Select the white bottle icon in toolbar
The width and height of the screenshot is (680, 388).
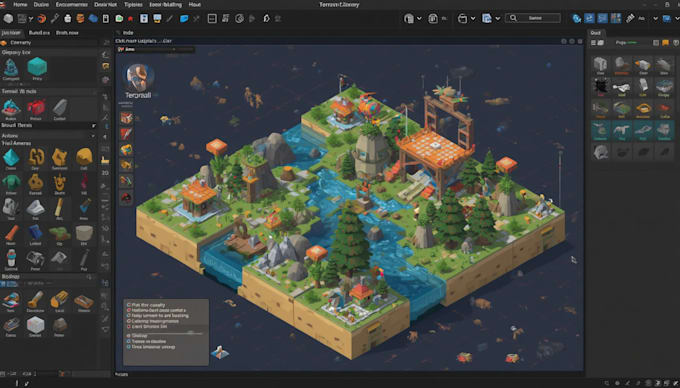pyautogui.click(x=68, y=19)
